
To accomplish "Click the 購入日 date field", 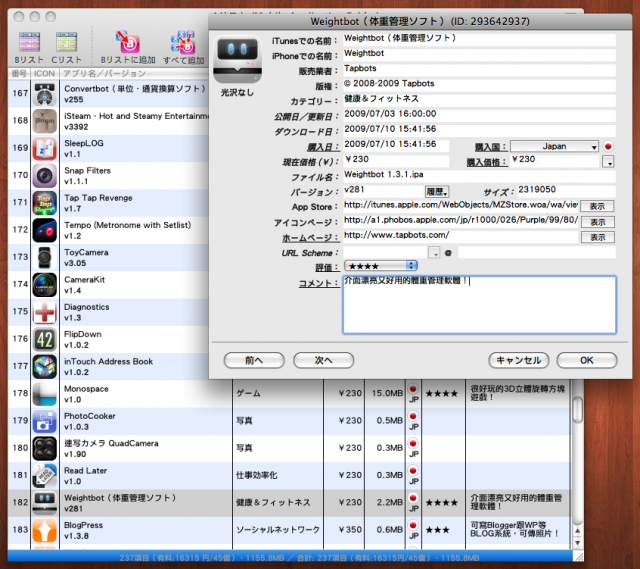I will [x=396, y=145].
